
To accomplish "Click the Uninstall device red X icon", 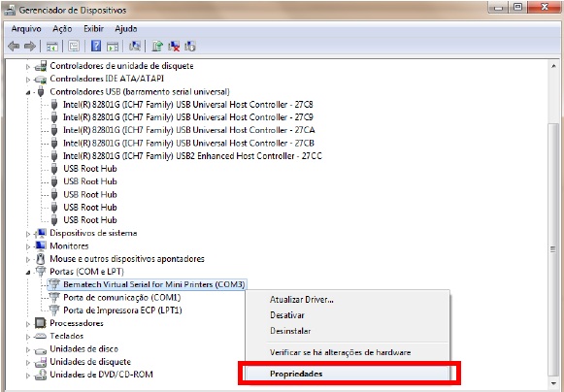I will 174,46.
